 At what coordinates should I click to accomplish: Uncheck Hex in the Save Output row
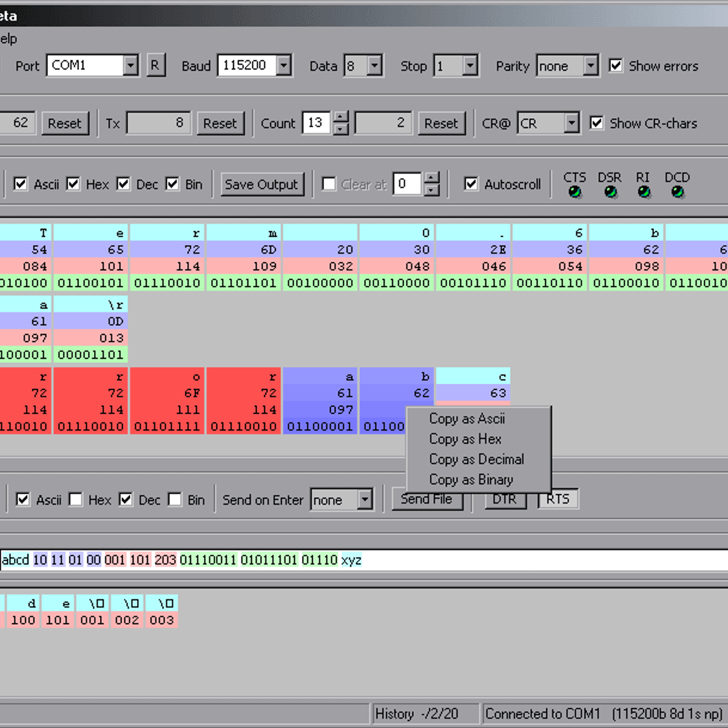73,184
